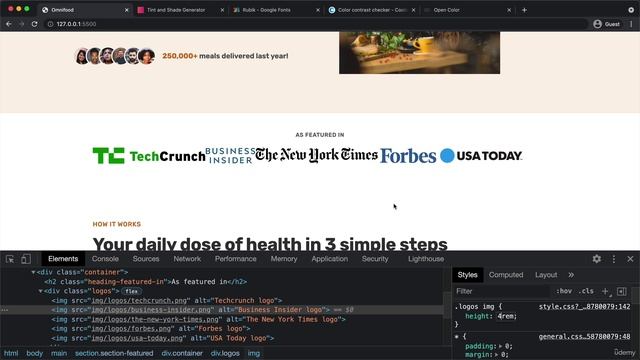The height and width of the screenshot is (360, 640).
Task: Toggle the .cls element classes panel
Action: pyautogui.click(x=586, y=291)
